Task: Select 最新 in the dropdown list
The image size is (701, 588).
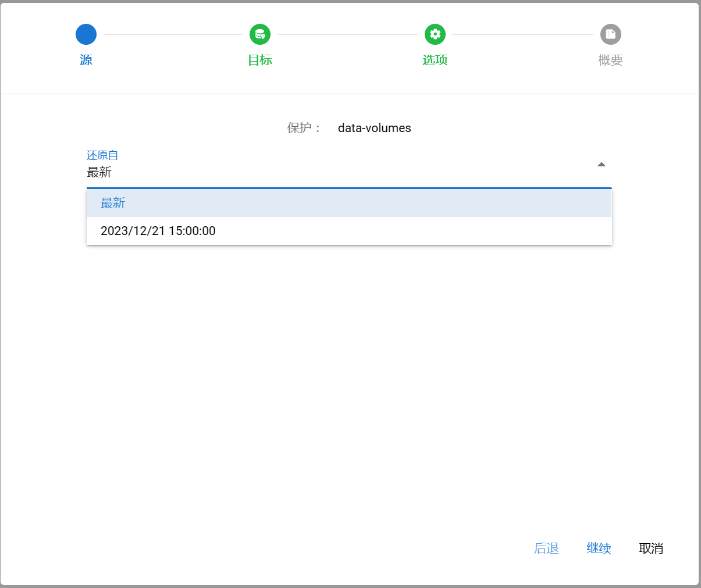Action: point(113,203)
